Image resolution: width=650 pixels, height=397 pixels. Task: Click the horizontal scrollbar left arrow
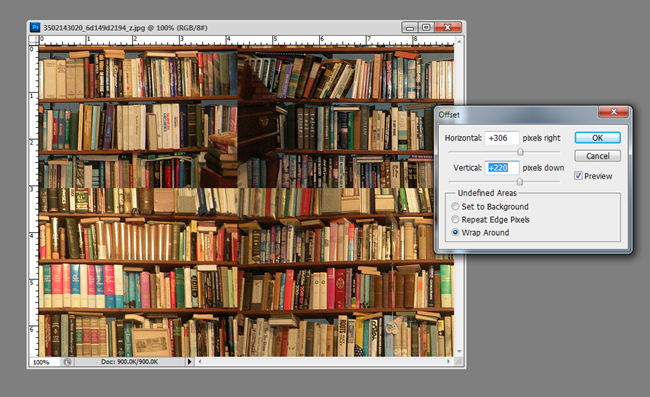point(200,361)
